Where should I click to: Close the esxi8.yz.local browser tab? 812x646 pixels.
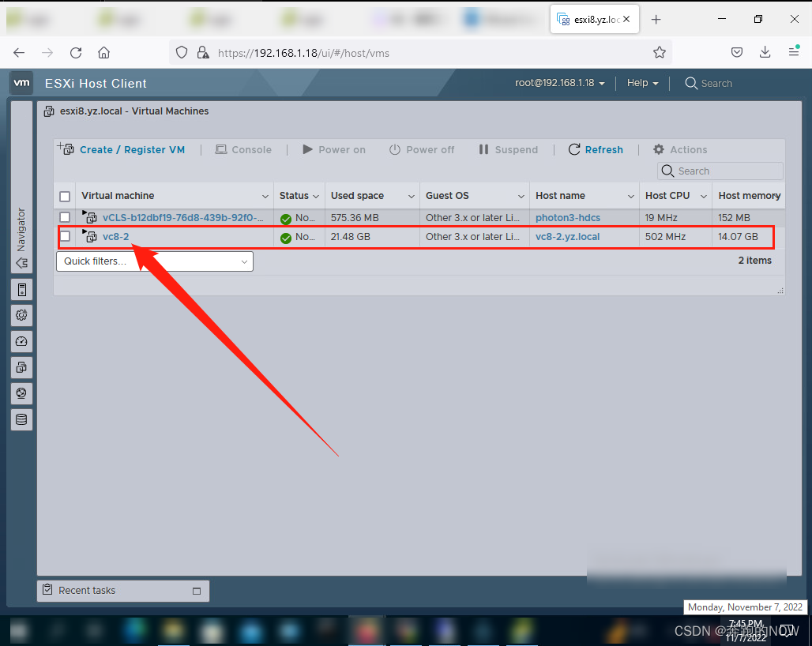(626, 19)
